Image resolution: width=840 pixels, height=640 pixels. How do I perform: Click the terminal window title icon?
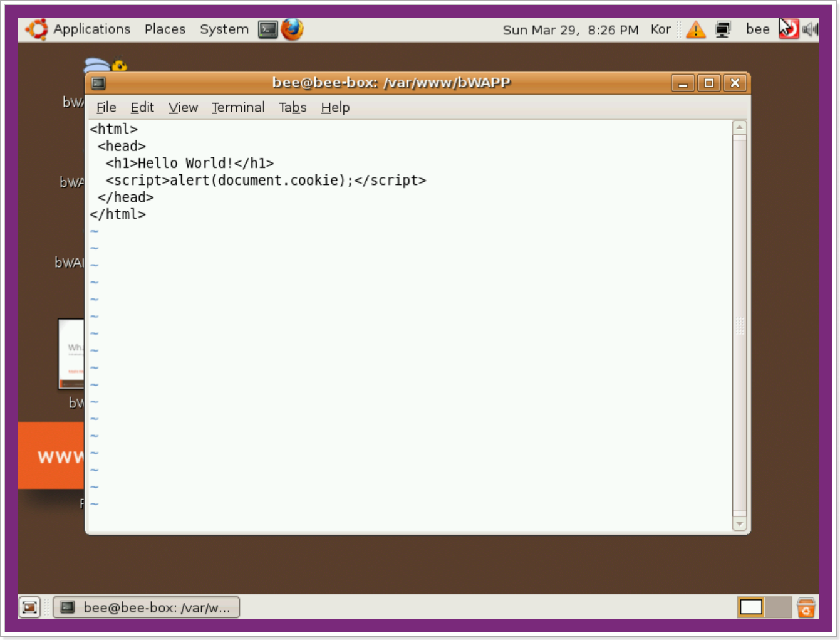click(x=98, y=83)
